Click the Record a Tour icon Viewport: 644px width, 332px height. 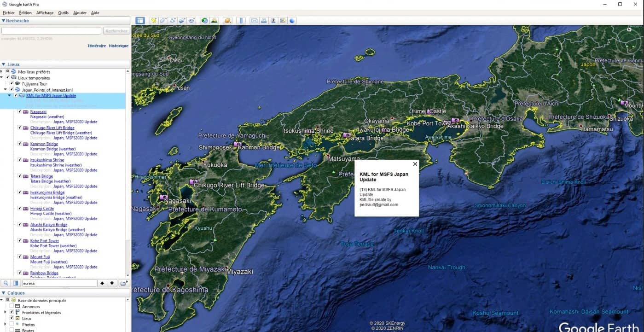[x=191, y=21]
